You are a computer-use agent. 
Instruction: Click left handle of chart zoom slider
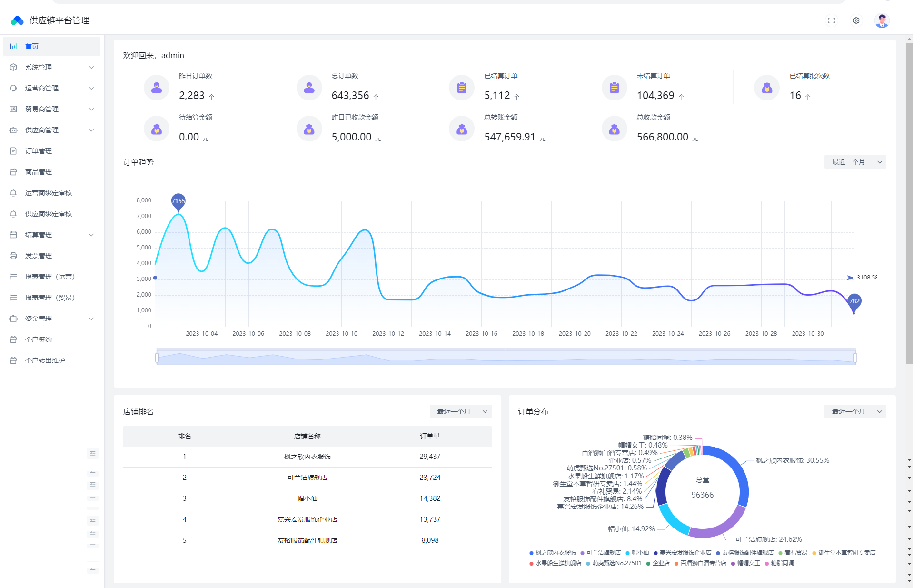click(x=157, y=358)
